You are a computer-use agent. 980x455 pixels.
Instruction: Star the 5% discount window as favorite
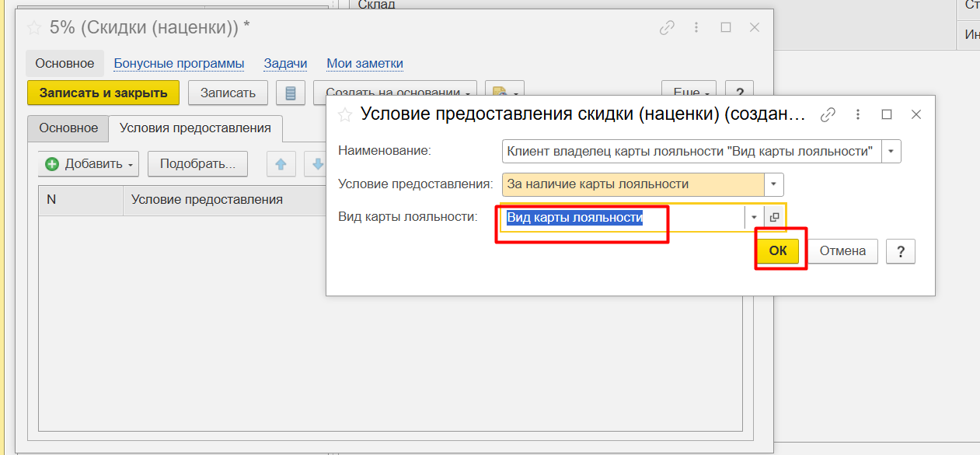pyautogui.click(x=34, y=27)
